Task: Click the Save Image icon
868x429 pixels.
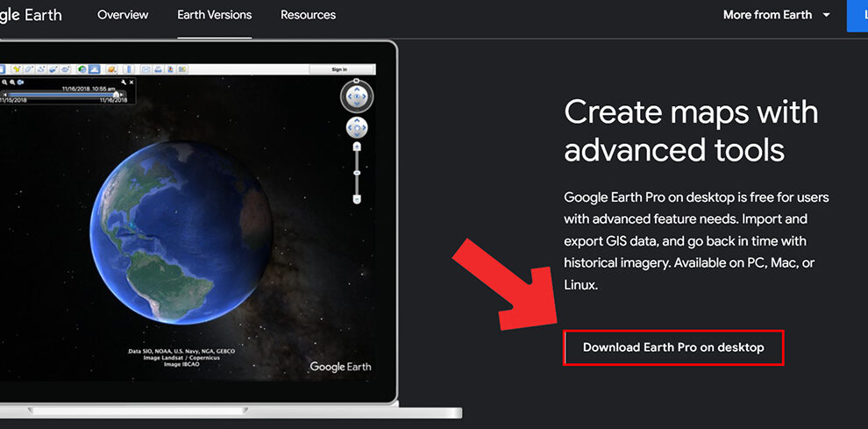Action: 170,69
